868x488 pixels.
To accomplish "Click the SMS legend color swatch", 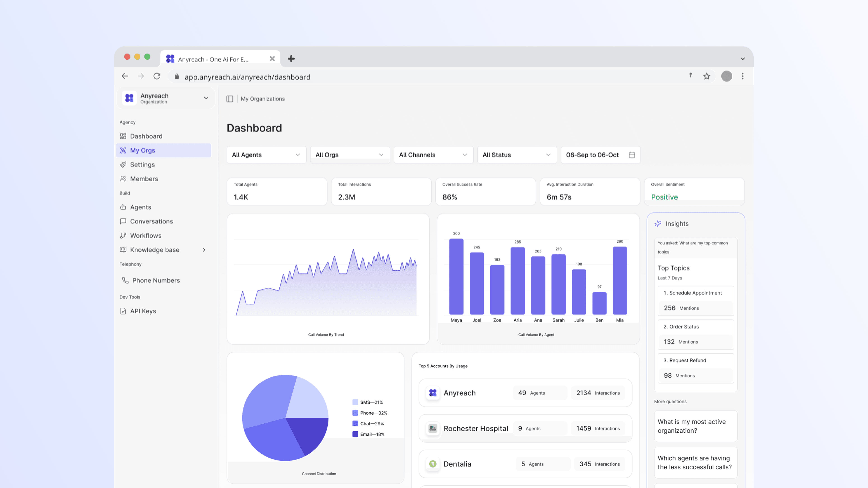I will (355, 402).
